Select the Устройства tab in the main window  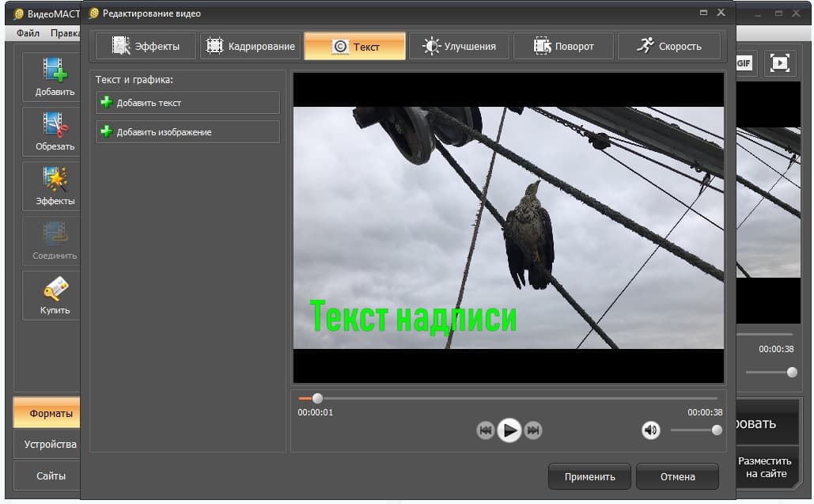click(x=47, y=445)
